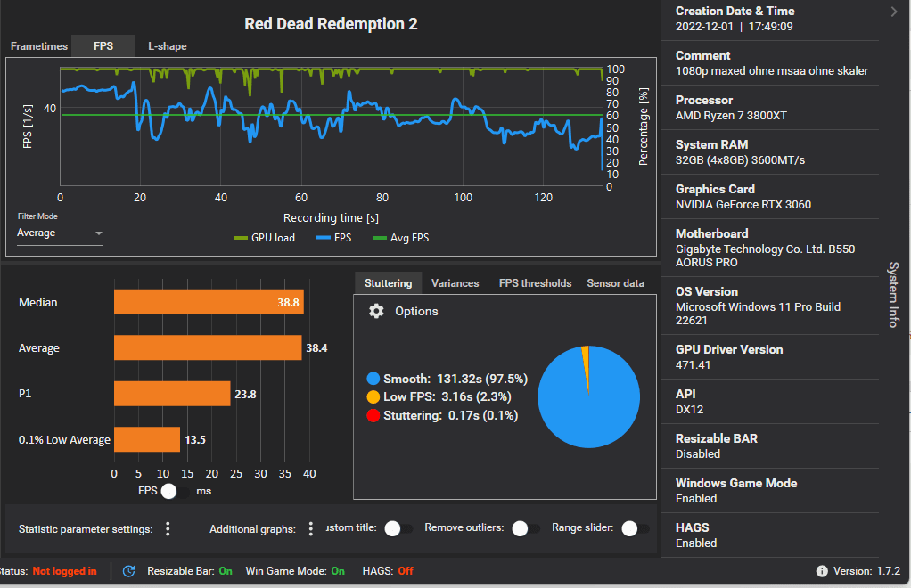Open Statistic parameter settings three-dot menu
This screenshot has height=588, width=911.
point(168,529)
